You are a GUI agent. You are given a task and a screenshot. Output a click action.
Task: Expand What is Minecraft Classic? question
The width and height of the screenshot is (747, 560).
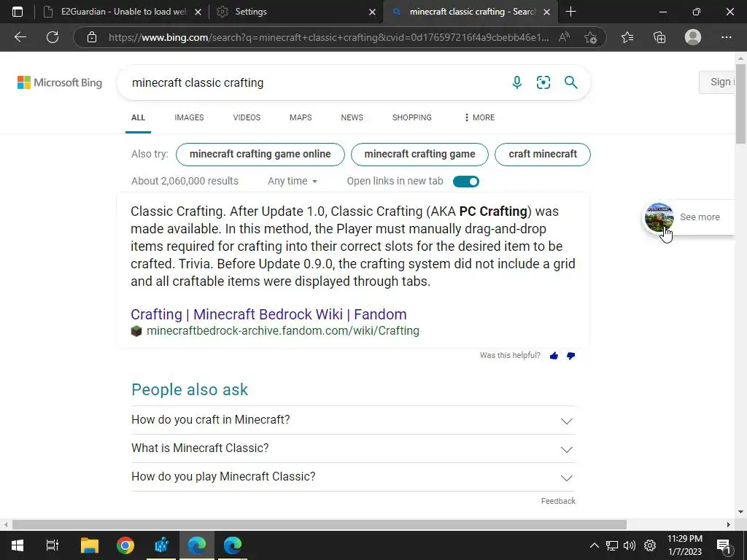353,448
